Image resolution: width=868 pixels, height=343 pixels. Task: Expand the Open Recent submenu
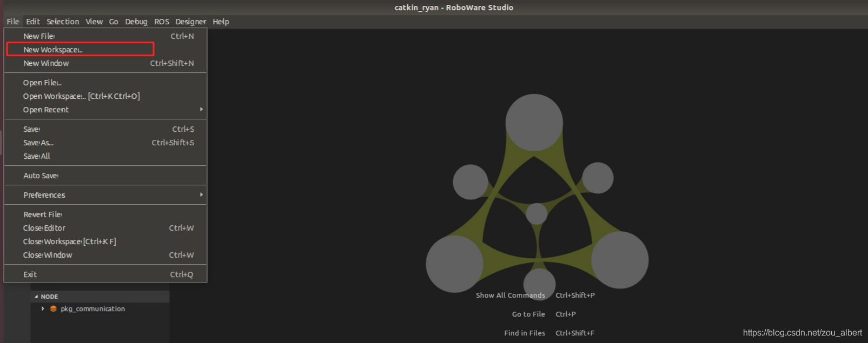pos(105,110)
